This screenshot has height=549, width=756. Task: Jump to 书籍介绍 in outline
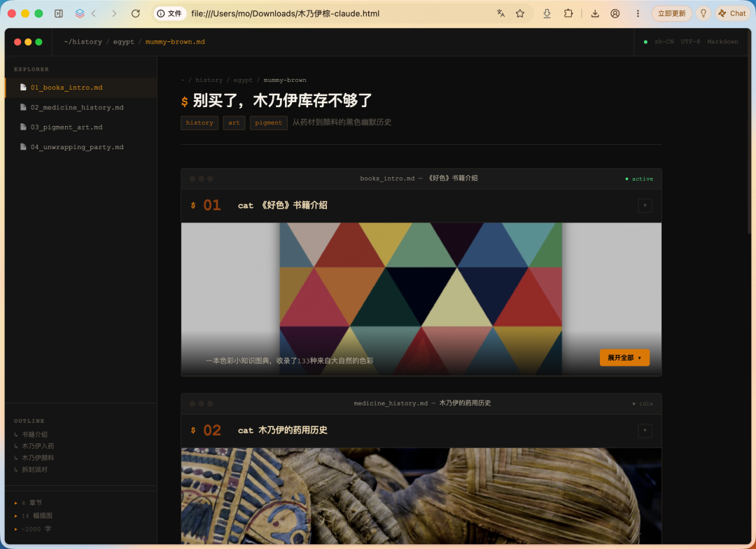(x=34, y=434)
